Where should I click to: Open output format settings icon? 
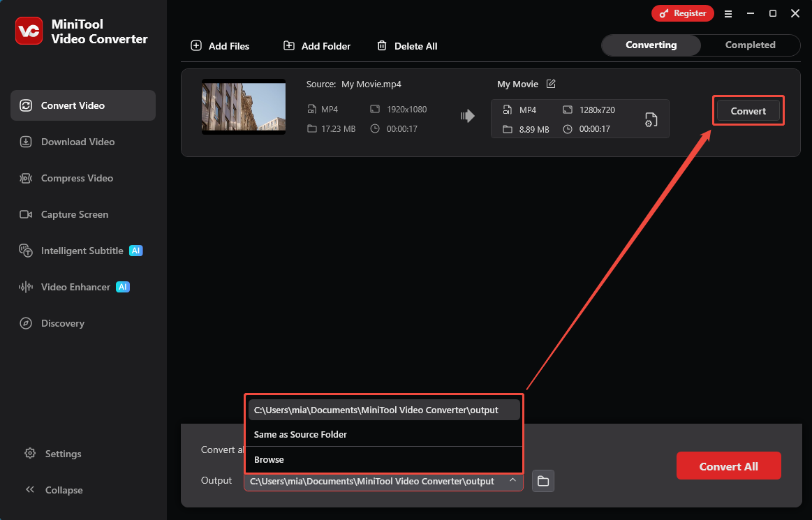coord(651,119)
